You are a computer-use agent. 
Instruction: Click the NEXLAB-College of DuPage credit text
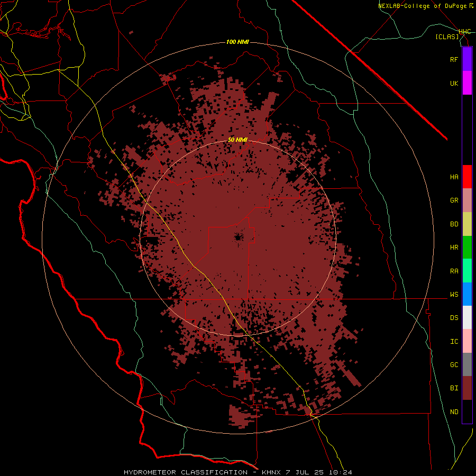pyautogui.click(x=425, y=6)
